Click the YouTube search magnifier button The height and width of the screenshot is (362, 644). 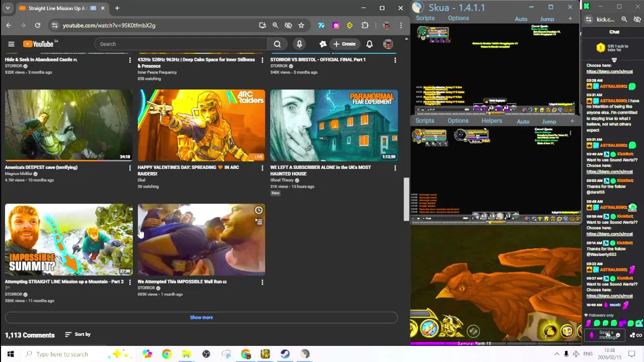(277, 44)
